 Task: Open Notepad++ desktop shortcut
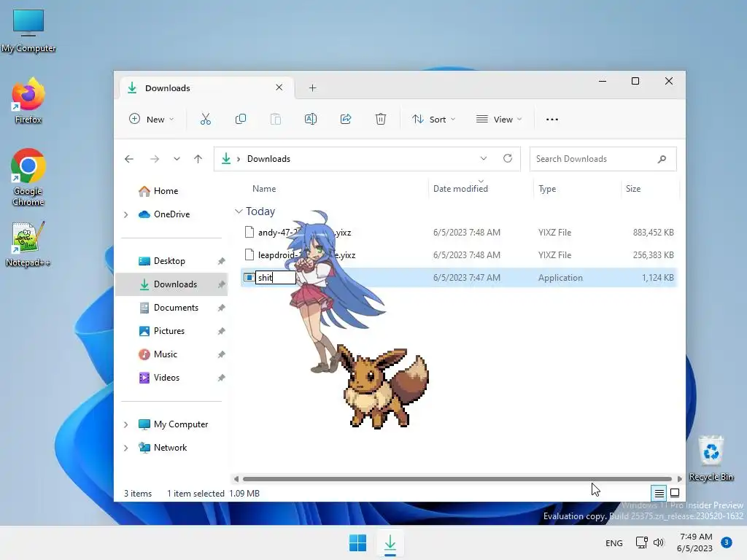pos(28,244)
